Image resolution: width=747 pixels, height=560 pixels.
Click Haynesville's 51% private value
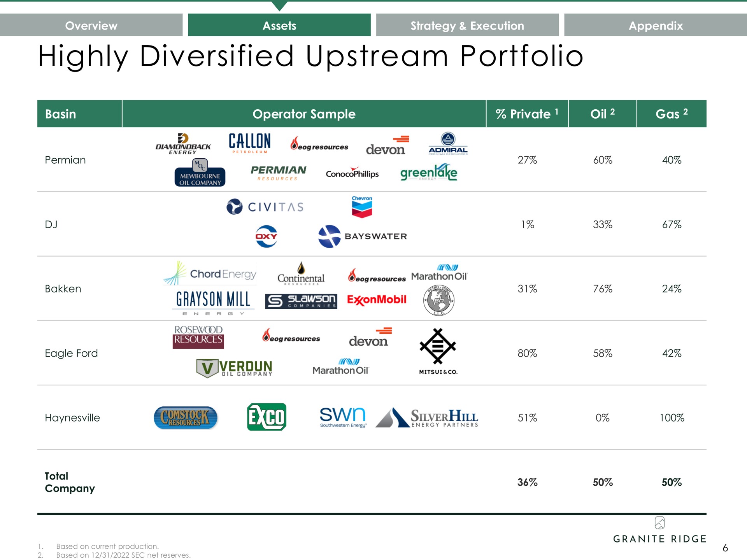[527, 418]
